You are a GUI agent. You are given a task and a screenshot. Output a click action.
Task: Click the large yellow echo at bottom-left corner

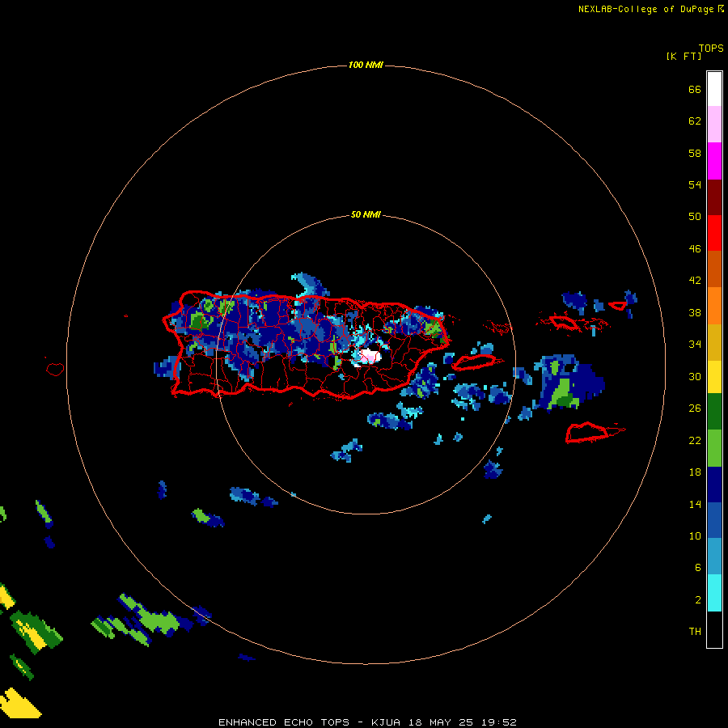point(19,704)
